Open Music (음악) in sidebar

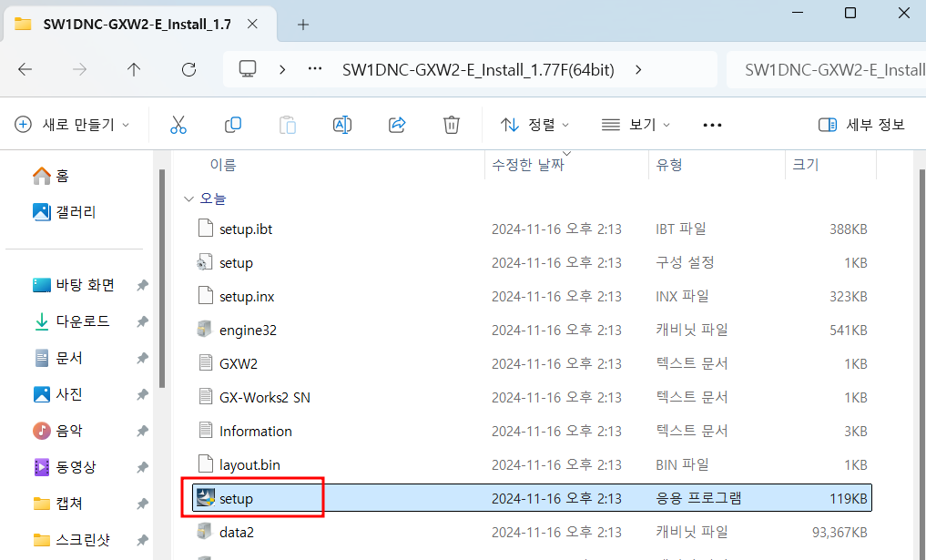tap(58, 431)
